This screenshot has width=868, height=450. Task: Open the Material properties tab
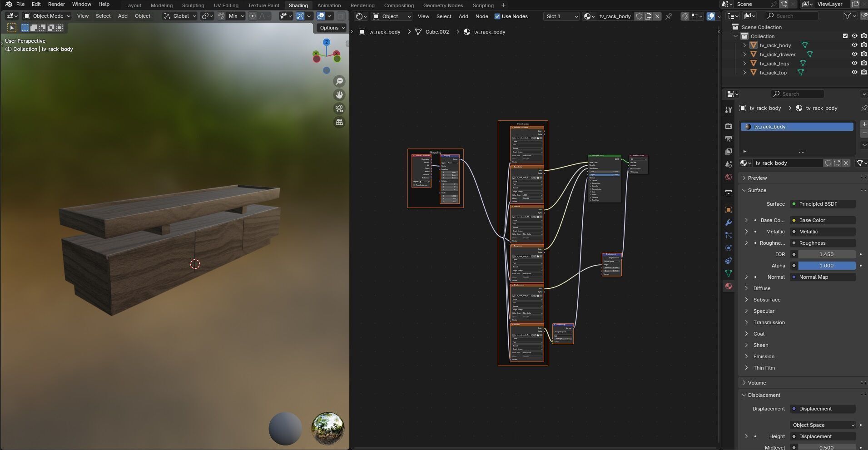[x=729, y=286]
